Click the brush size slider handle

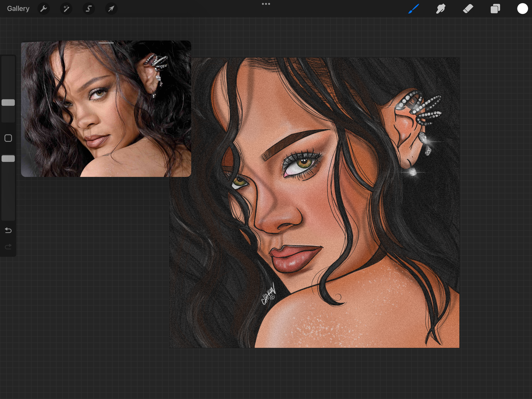coord(8,102)
